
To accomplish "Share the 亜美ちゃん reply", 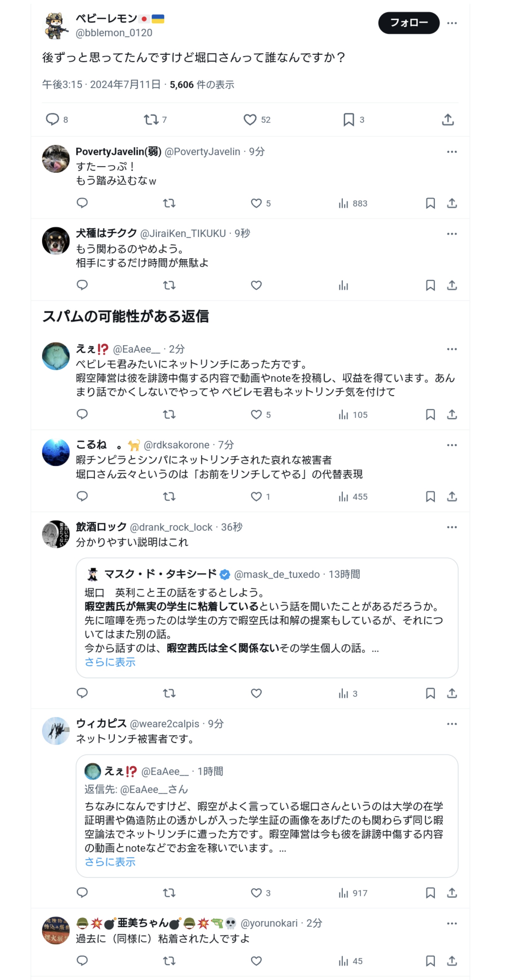I will 451,961.
